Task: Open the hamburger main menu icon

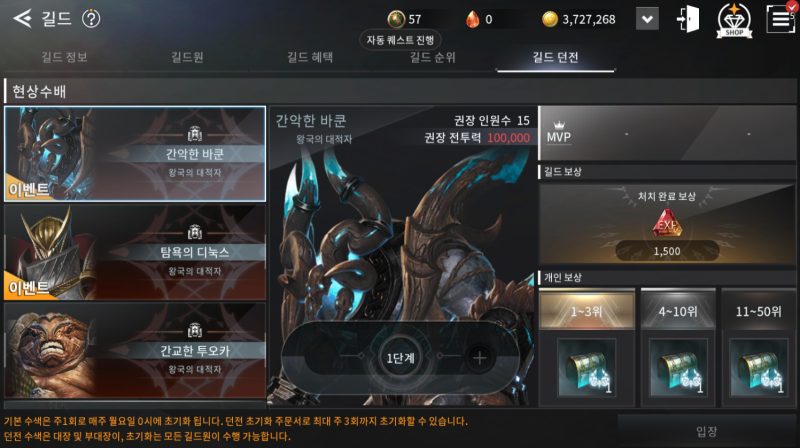Action: (x=781, y=19)
